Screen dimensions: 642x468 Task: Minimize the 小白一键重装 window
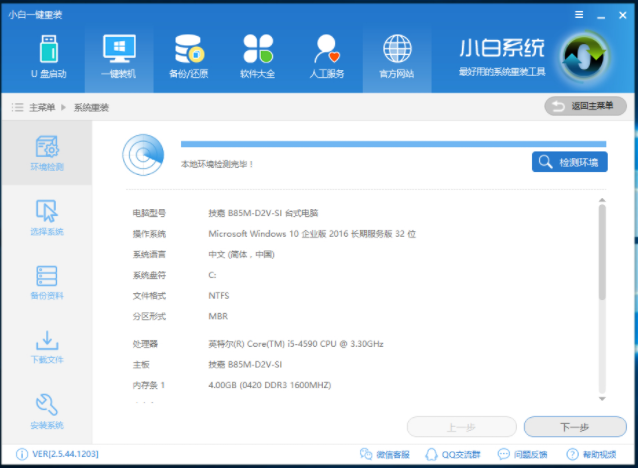pos(601,16)
